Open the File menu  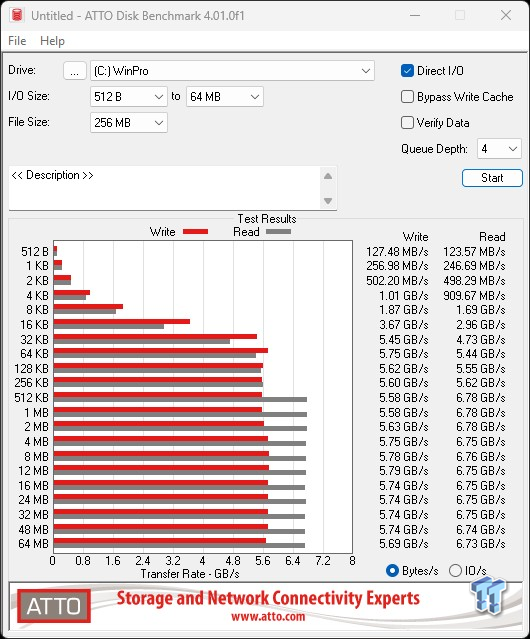[x=17, y=41]
